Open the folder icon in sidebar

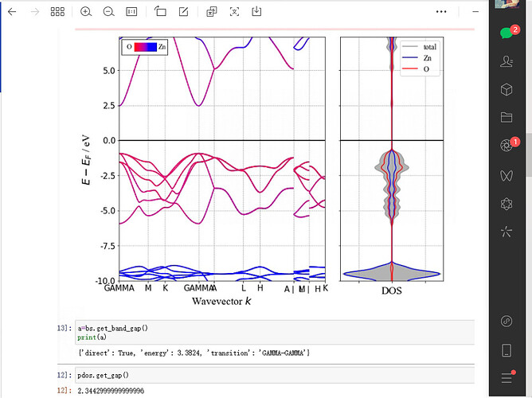coord(506,117)
